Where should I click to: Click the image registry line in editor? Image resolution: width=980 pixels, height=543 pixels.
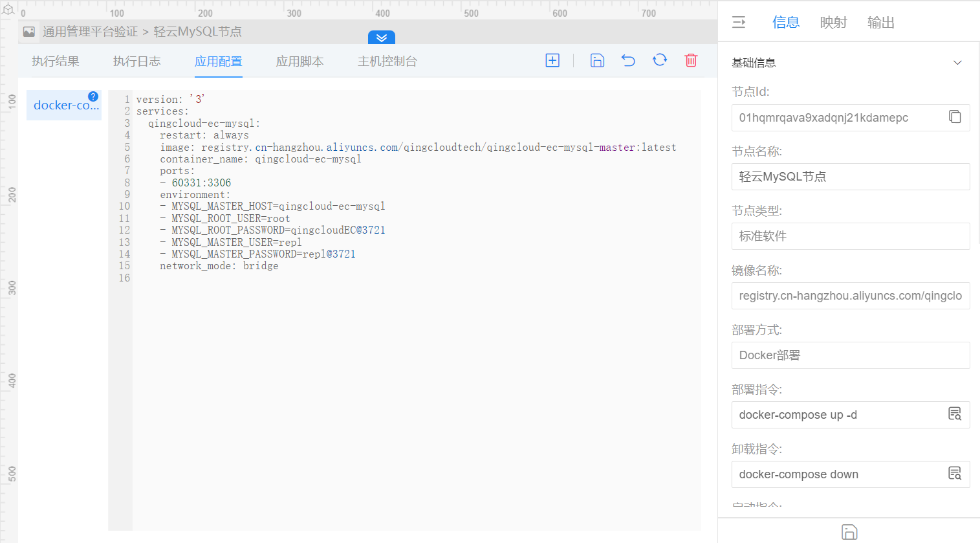[x=418, y=147]
